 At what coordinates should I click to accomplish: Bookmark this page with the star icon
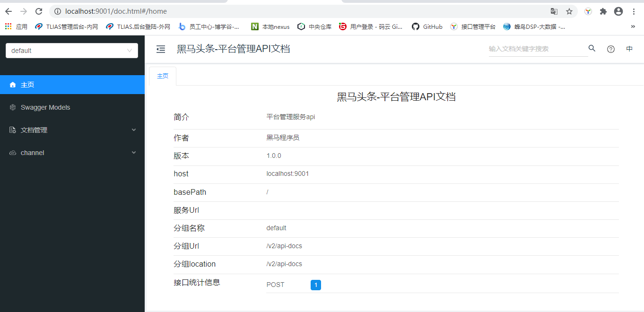tap(569, 11)
